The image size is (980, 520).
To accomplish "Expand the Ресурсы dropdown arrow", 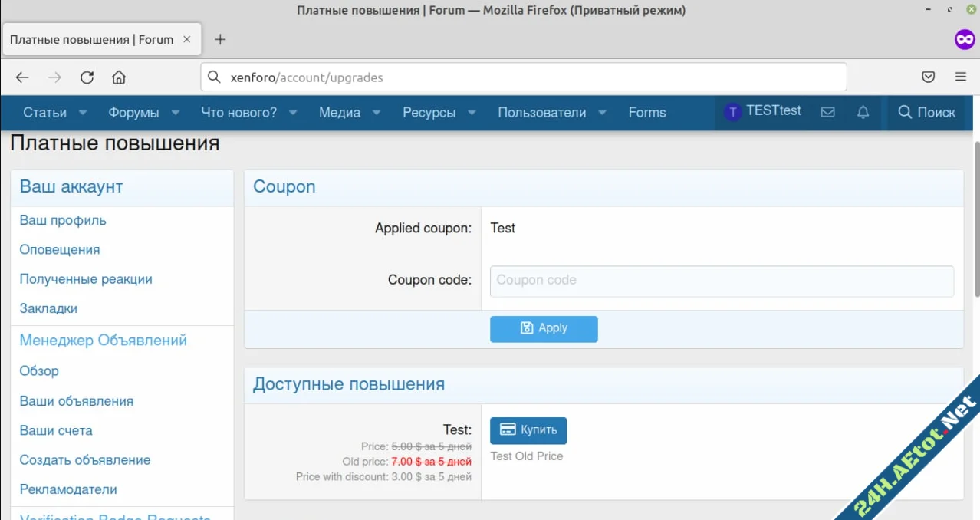I will click(472, 113).
